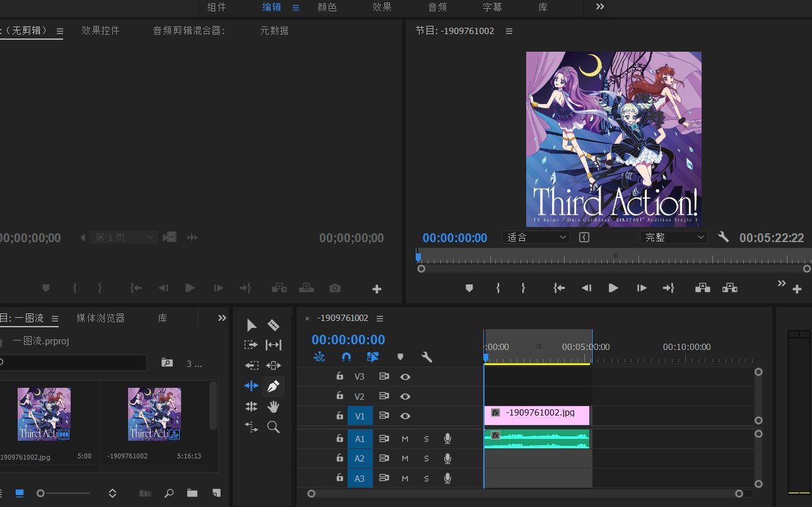Image resolution: width=812 pixels, height=507 pixels.
Task: Switch to the 颜色 workspace
Action: click(327, 7)
